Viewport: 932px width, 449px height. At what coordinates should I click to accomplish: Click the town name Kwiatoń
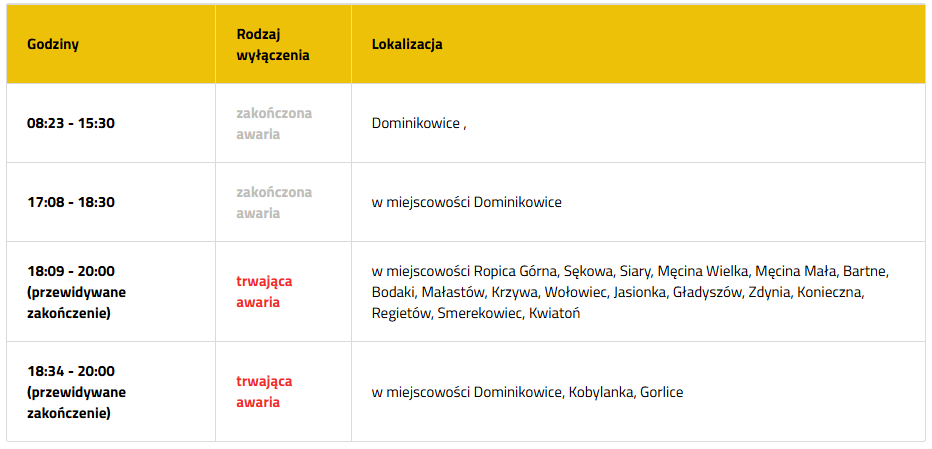coord(555,313)
